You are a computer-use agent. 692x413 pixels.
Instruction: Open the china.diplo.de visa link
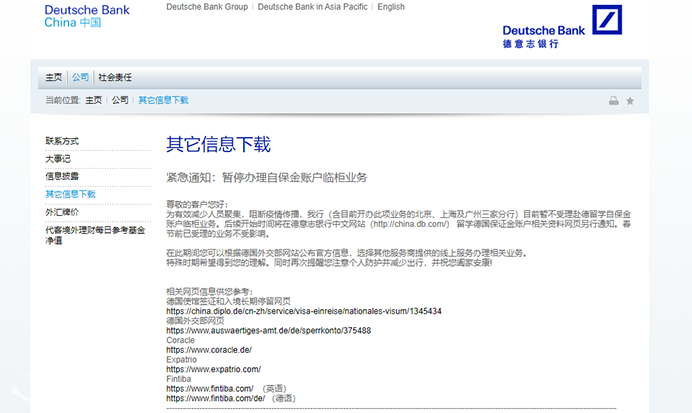[304, 311]
